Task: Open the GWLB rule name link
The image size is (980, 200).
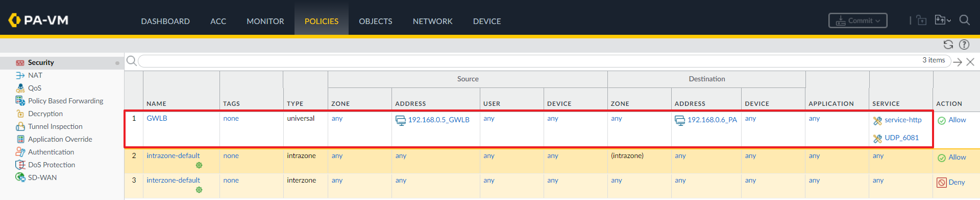Action: [x=157, y=118]
